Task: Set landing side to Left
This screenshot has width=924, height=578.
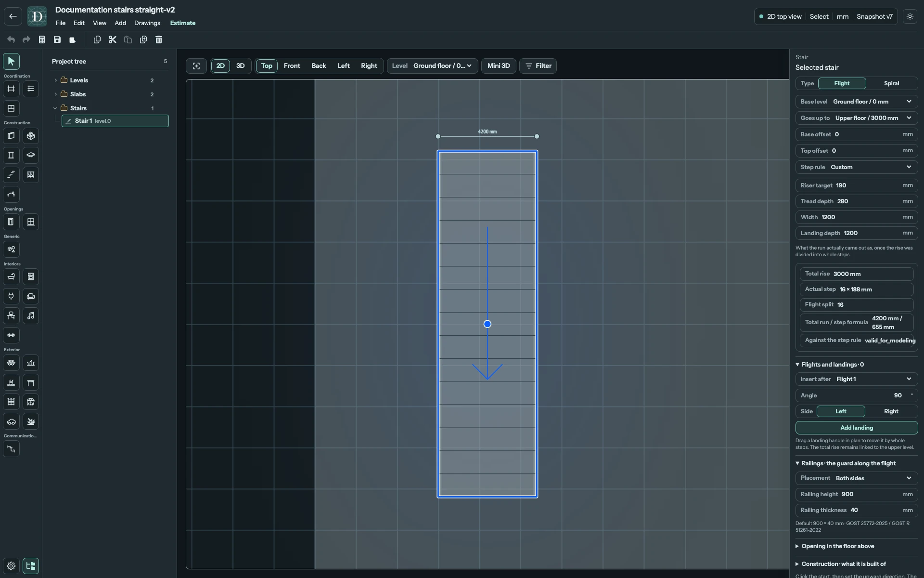Action: click(841, 411)
